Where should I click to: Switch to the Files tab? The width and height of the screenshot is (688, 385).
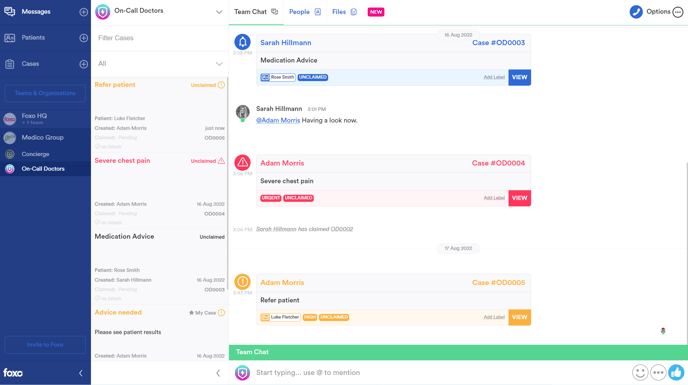(344, 12)
